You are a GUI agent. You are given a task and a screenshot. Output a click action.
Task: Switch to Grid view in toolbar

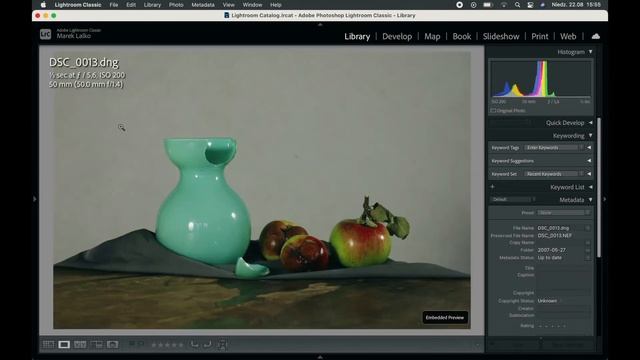pyautogui.click(x=48, y=344)
